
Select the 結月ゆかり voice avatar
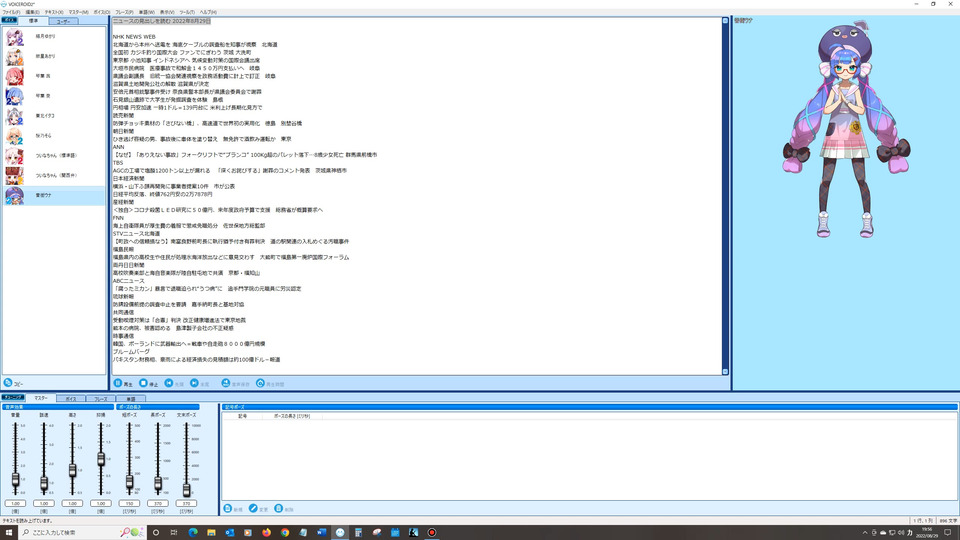pos(15,37)
